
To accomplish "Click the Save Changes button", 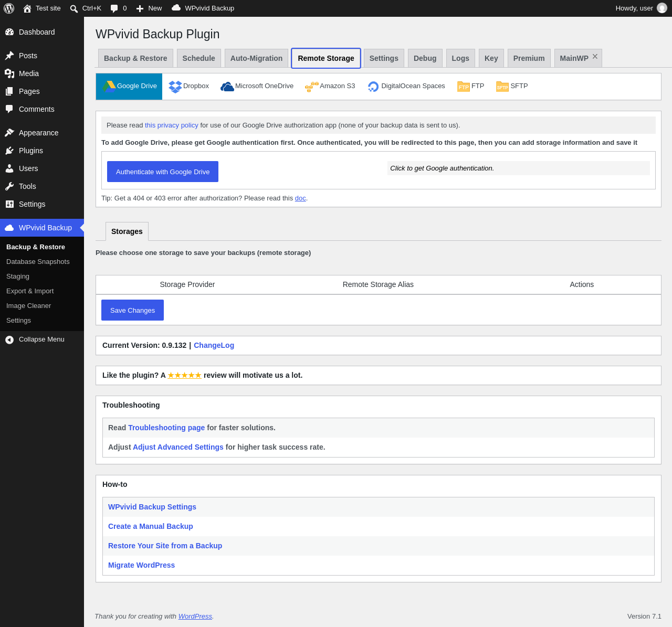I will coord(132,310).
